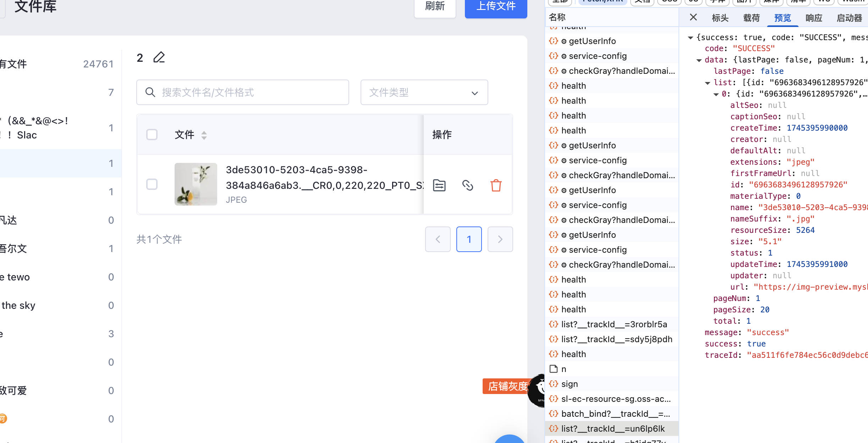Open the 文件类型 dropdown
The width and height of the screenshot is (868, 443).
424,92
